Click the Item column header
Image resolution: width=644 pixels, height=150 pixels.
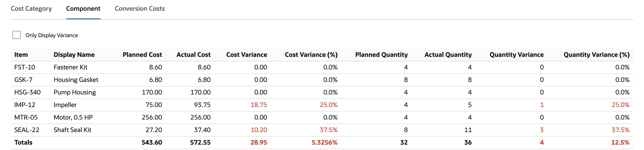click(x=21, y=55)
